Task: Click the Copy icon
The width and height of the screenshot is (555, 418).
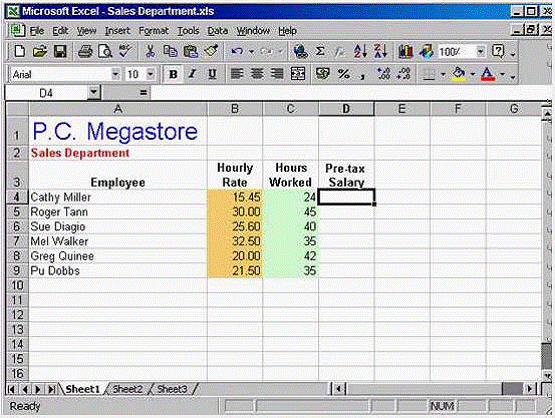Action: (x=170, y=52)
